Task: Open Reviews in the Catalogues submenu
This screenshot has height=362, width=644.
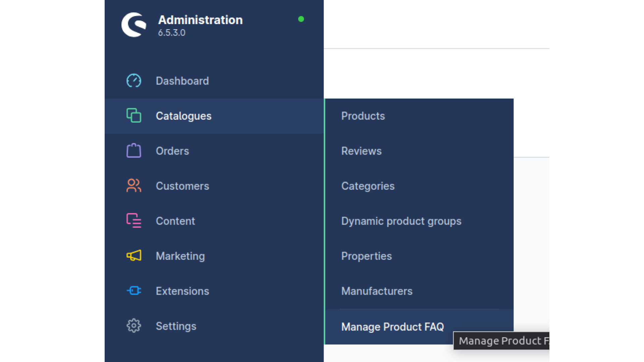Action: pos(419,151)
